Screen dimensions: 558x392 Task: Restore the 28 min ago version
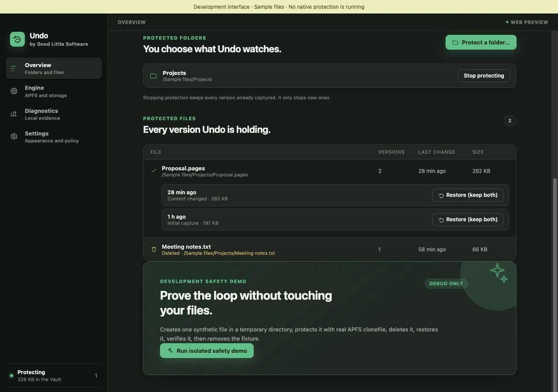pos(468,195)
